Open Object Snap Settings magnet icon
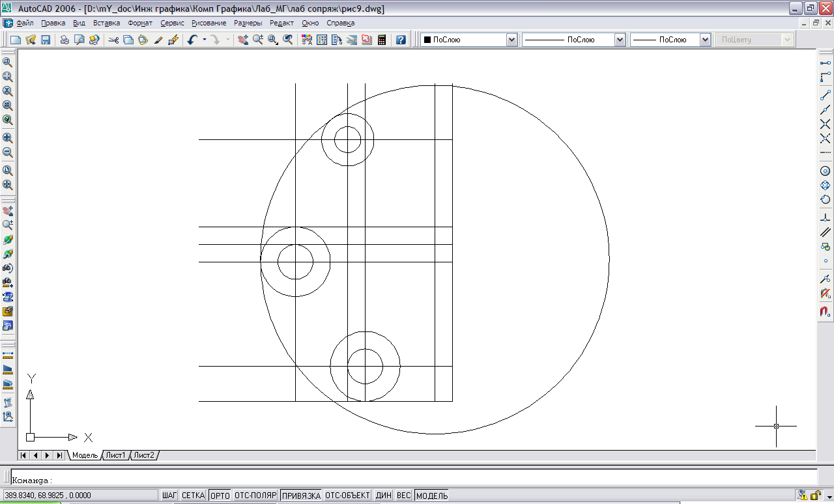The height and width of the screenshot is (504, 834). click(825, 311)
